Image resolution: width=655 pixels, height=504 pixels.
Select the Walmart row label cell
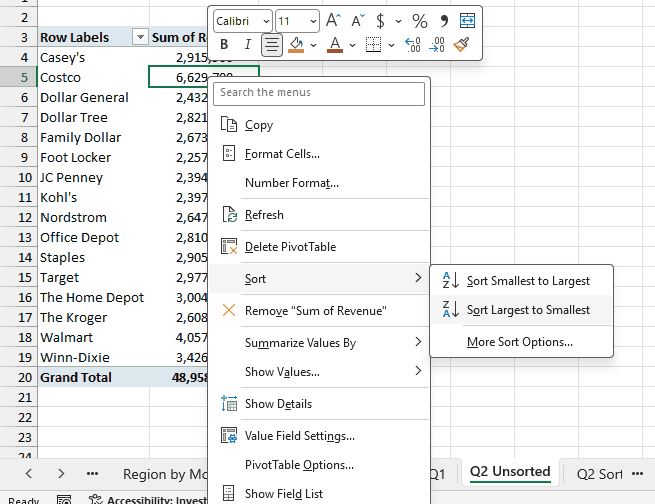point(93,337)
